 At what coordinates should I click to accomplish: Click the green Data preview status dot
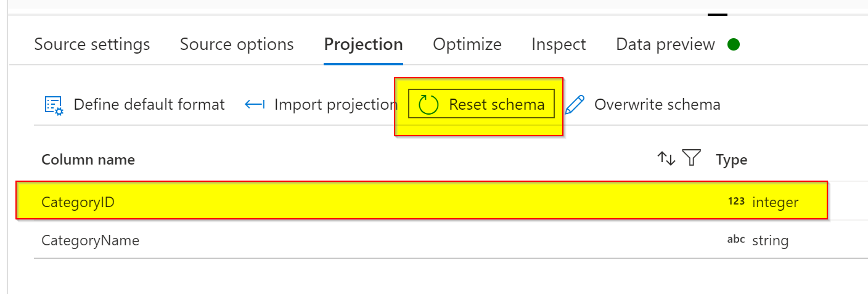click(733, 44)
